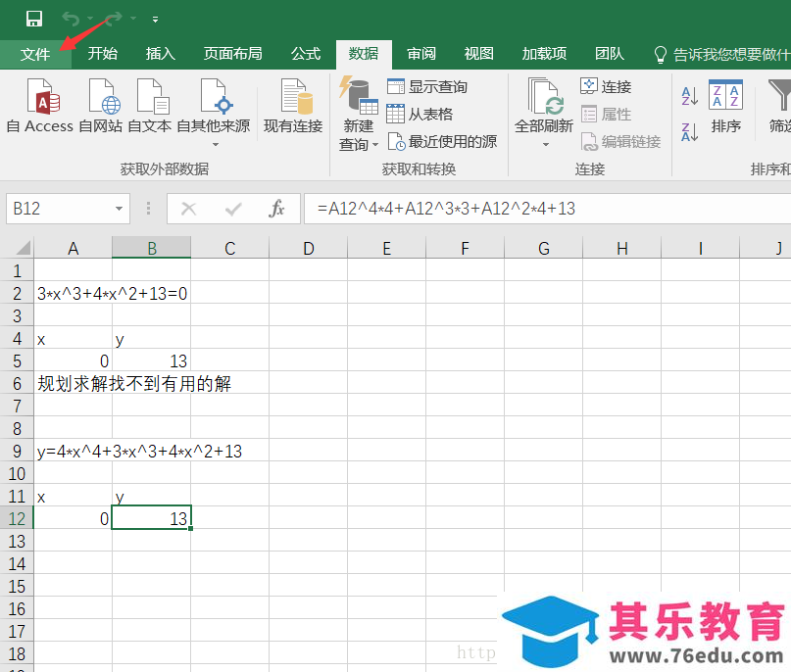The image size is (791, 672).
Task: Click the Tell Me lightbulb search box
Action: point(721,55)
